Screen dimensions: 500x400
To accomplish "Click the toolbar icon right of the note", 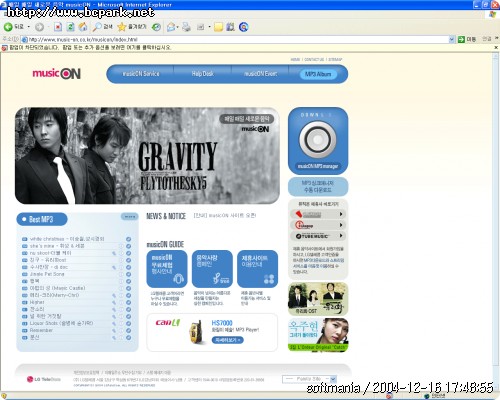I will click(x=230, y=27).
